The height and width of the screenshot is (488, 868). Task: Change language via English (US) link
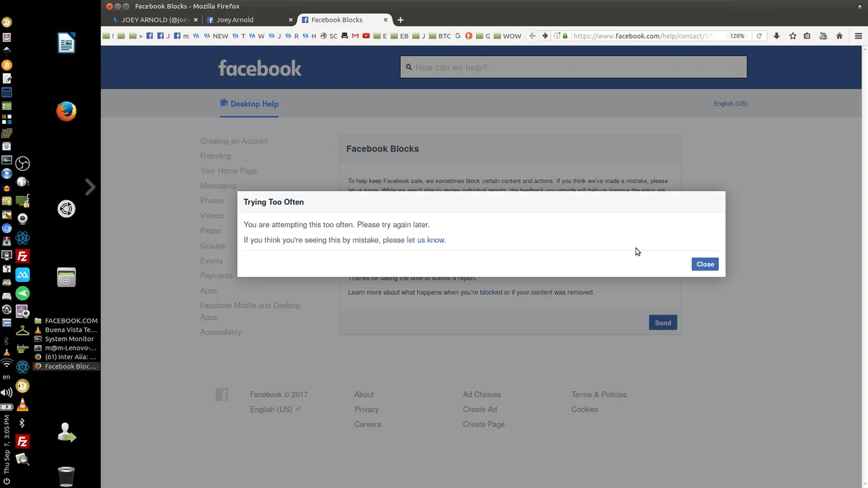pyautogui.click(x=730, y=104)
